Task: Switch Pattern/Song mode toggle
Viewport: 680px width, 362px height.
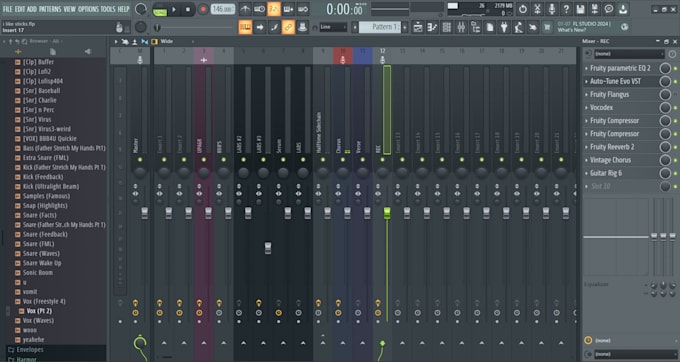Action: (x=160, y=10)
